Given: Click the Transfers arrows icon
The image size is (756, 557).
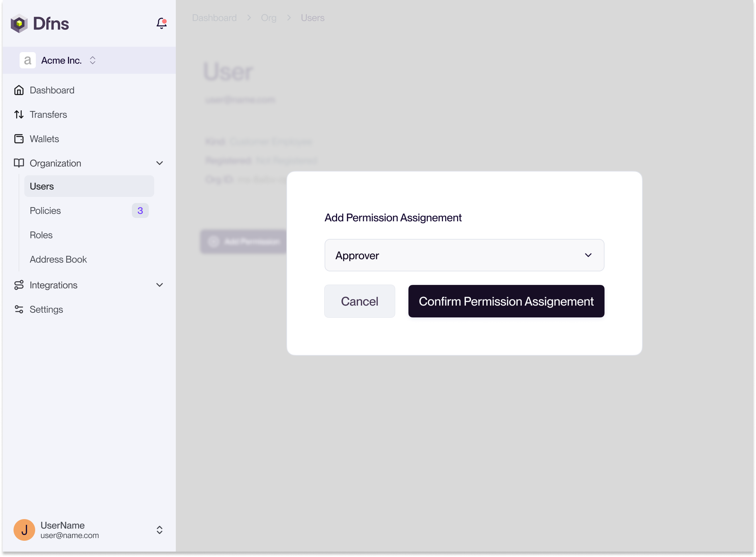Looking at the screenshot, I should tap(19, 115).
